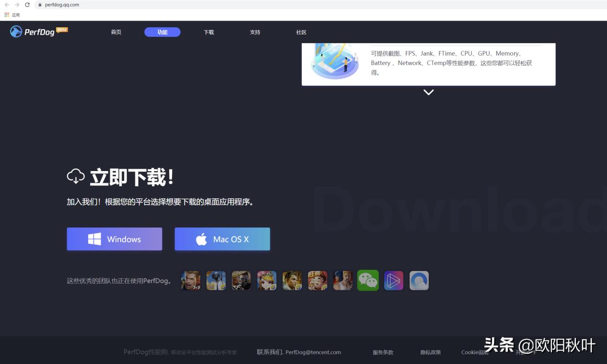Expand the feature card chevron arrow

click(x=428, y=92)
